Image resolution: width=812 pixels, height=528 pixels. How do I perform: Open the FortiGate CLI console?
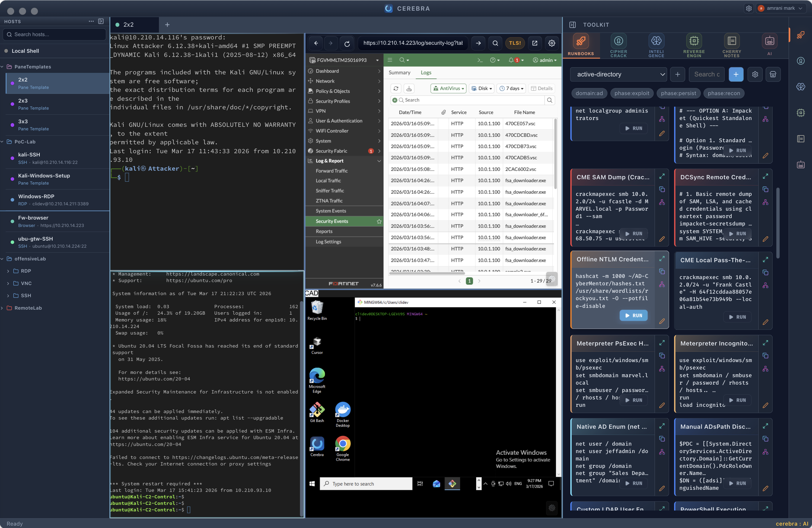pyautogui.click(x=480, y=60)
